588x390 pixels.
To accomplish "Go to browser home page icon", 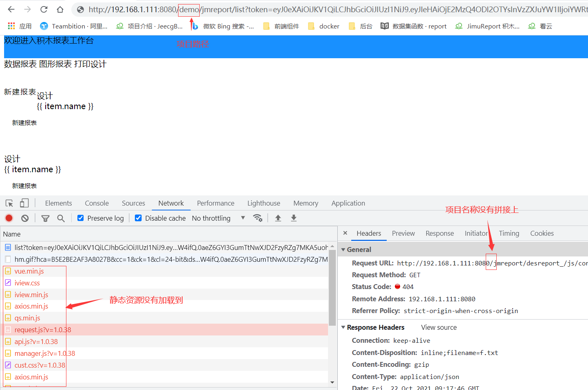I will pos(60,9).
